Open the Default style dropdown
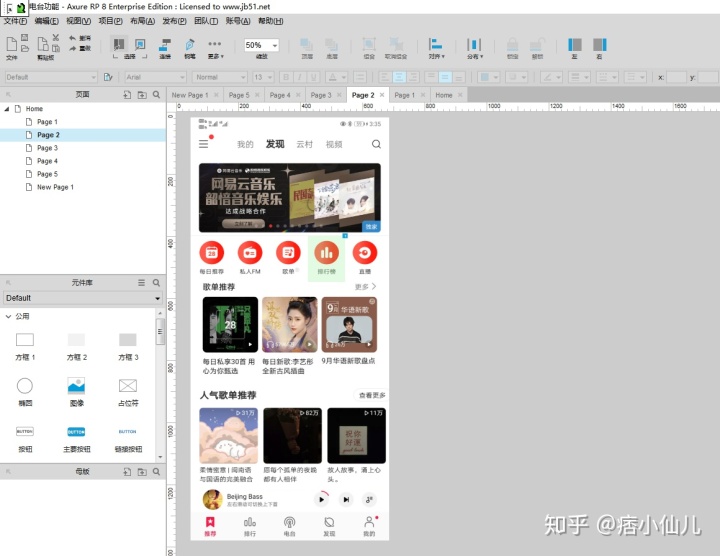 (x=51, y=77)
